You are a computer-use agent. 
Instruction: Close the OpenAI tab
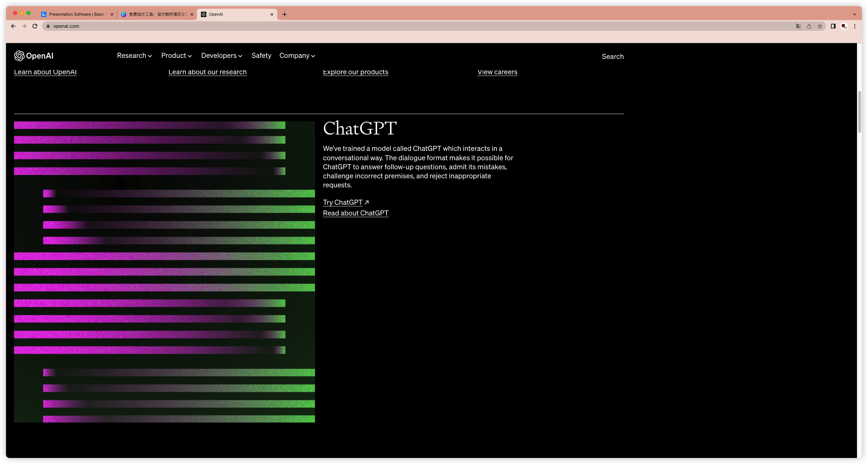pos(272,14)
